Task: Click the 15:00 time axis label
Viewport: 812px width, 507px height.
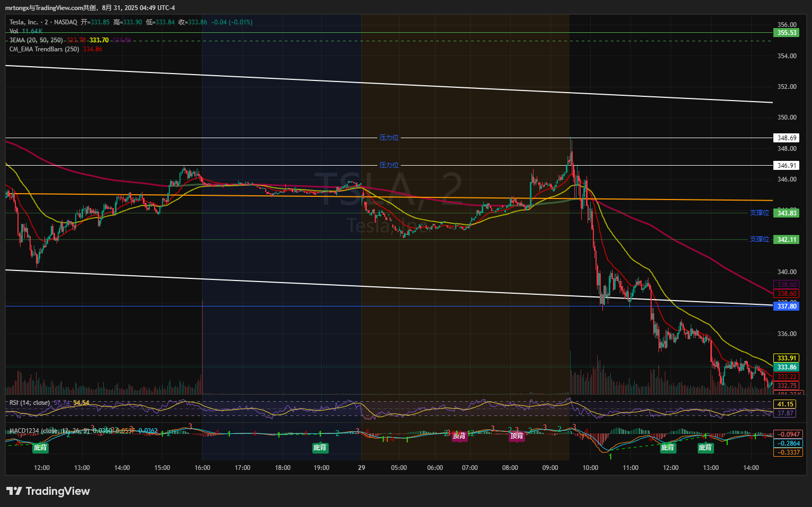Action: point(162,468)
